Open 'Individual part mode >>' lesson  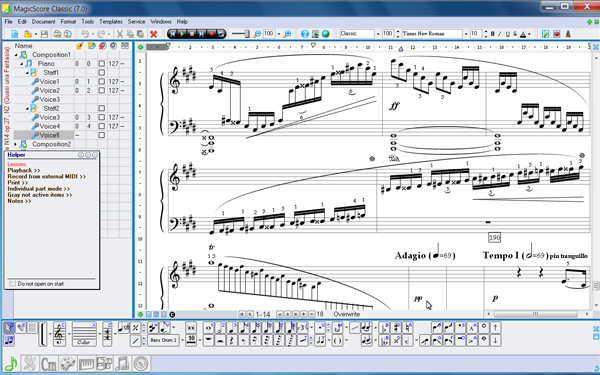point(39,189)
